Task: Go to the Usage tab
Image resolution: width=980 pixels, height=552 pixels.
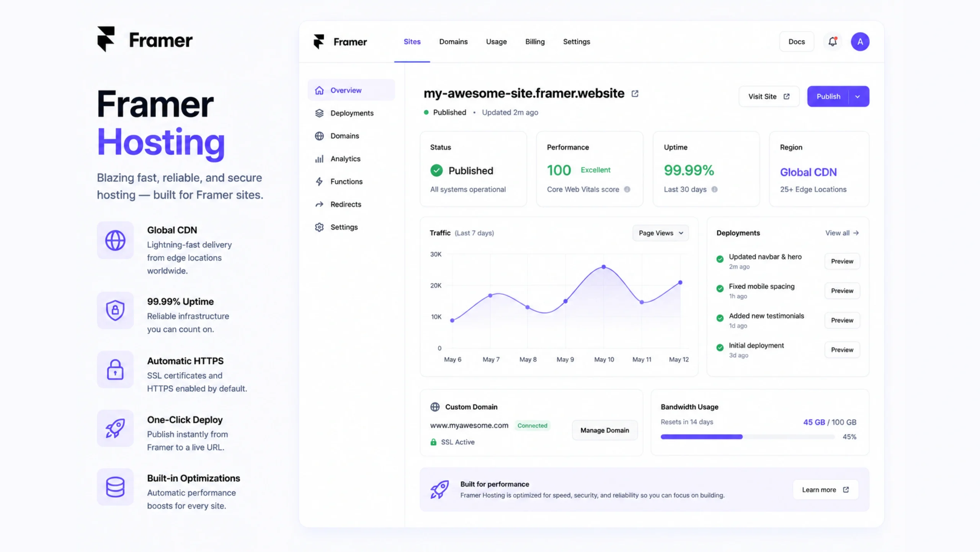Action: (x=496, y=42)
